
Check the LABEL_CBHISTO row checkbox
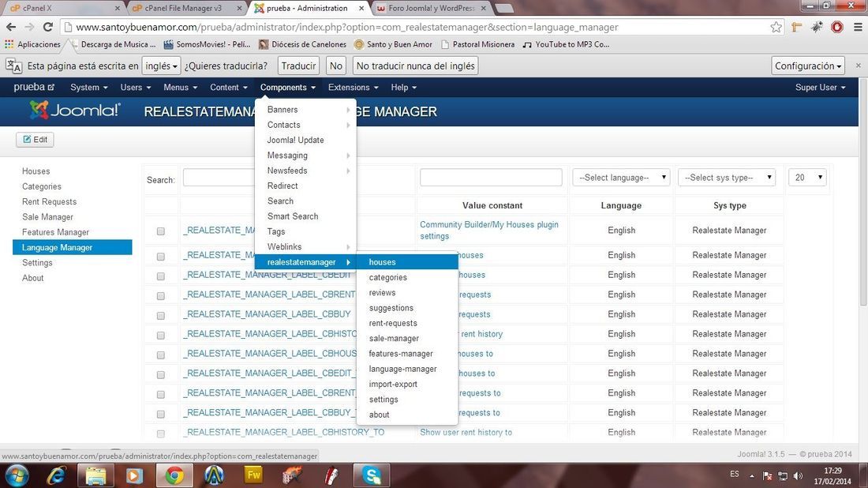tap(160, 335)
